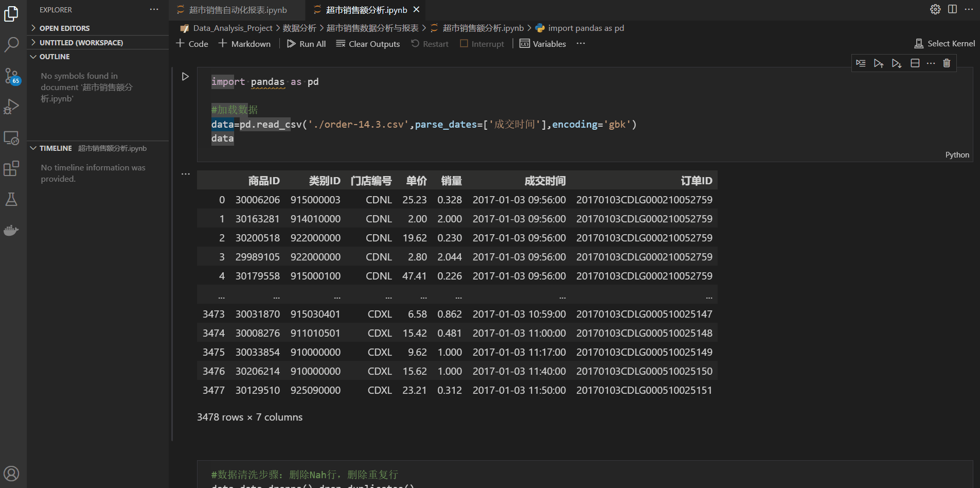This screenshot has height=488, width=980.
Task: Expand the Open Editors section
Action: click(64, 28)
